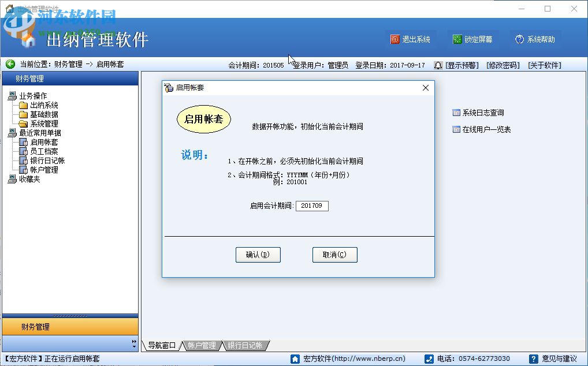Switch to the 帐户管理 tab at bottom
The image size is (588, 366).
click(202, 345)
